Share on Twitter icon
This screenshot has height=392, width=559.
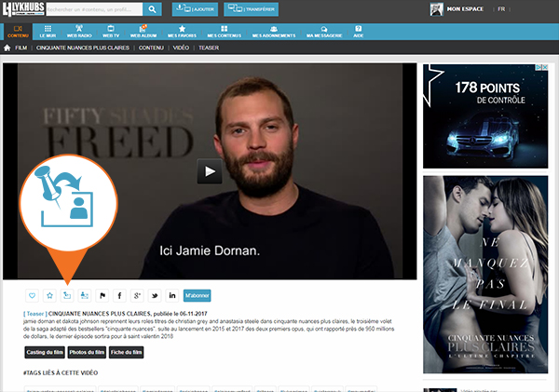point(155,295)
